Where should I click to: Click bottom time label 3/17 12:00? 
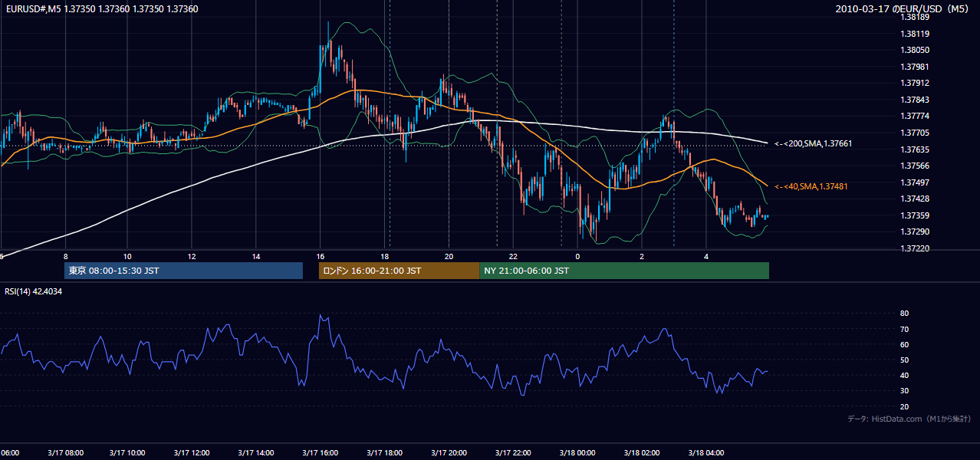click(x=192, y=452)
